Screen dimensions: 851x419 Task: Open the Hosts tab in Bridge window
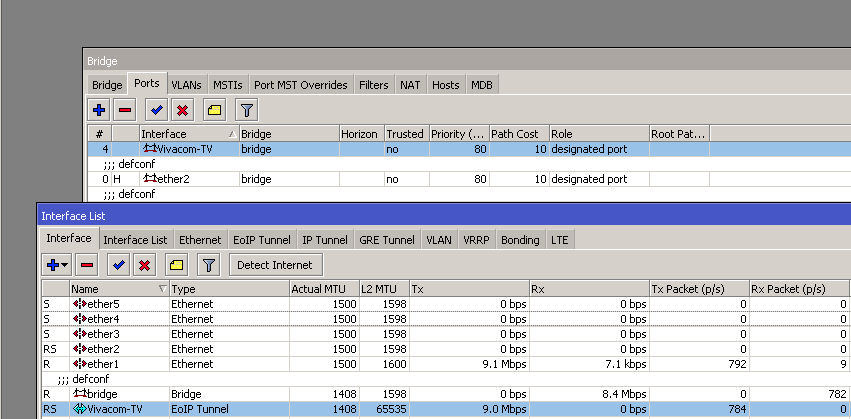445,85
